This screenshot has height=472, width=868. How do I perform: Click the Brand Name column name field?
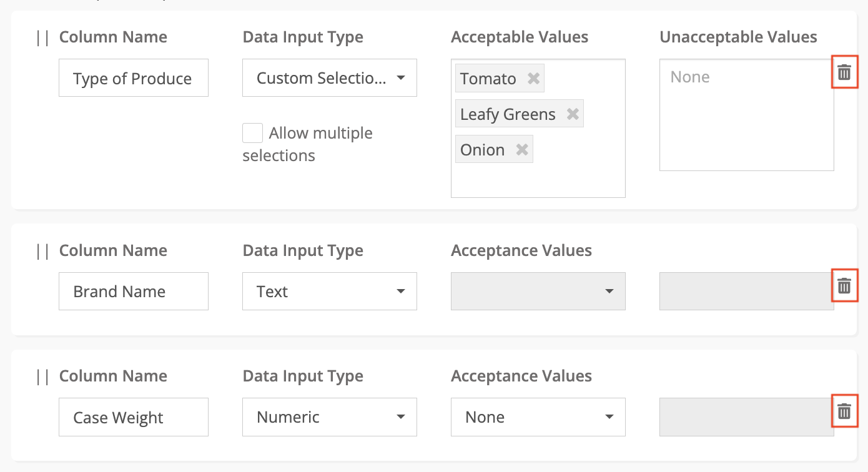(x=133, y=292)
